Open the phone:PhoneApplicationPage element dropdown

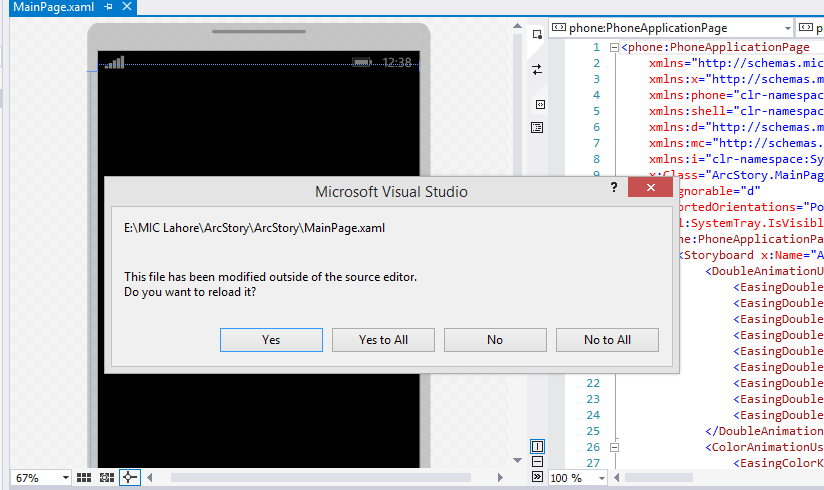point(787,28)
